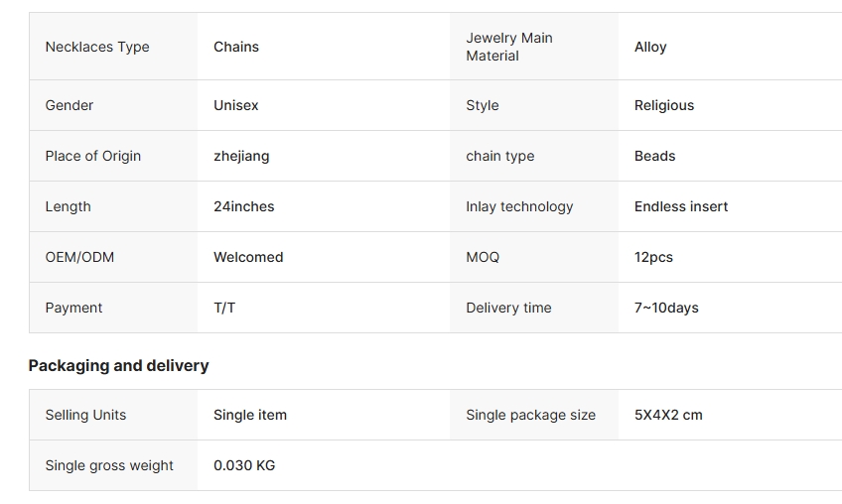
Task: Click the Beads chain type value
Action: [x=654, y=156]
